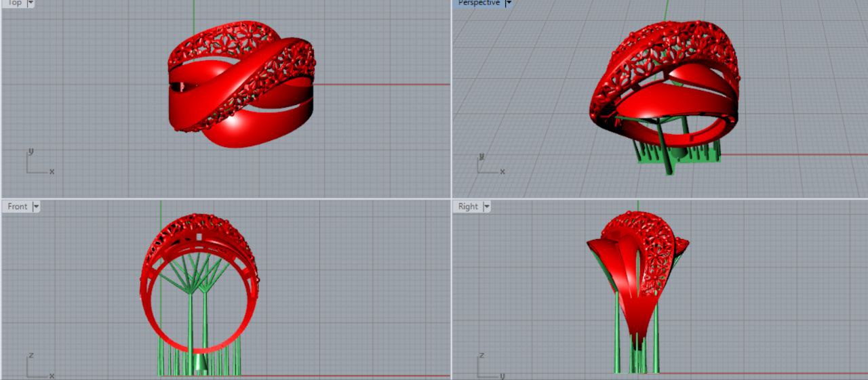Click the Right viewport title label

tap(468, 207)
